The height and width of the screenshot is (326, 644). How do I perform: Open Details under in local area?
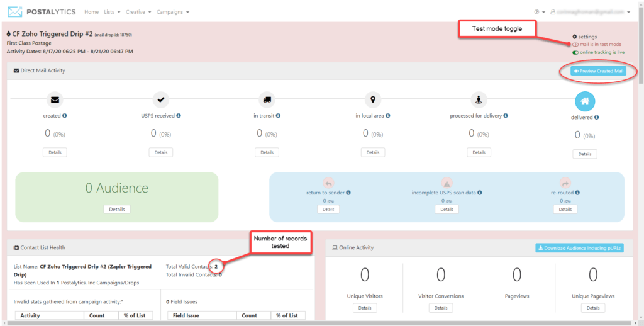click(x=373, y=152)
